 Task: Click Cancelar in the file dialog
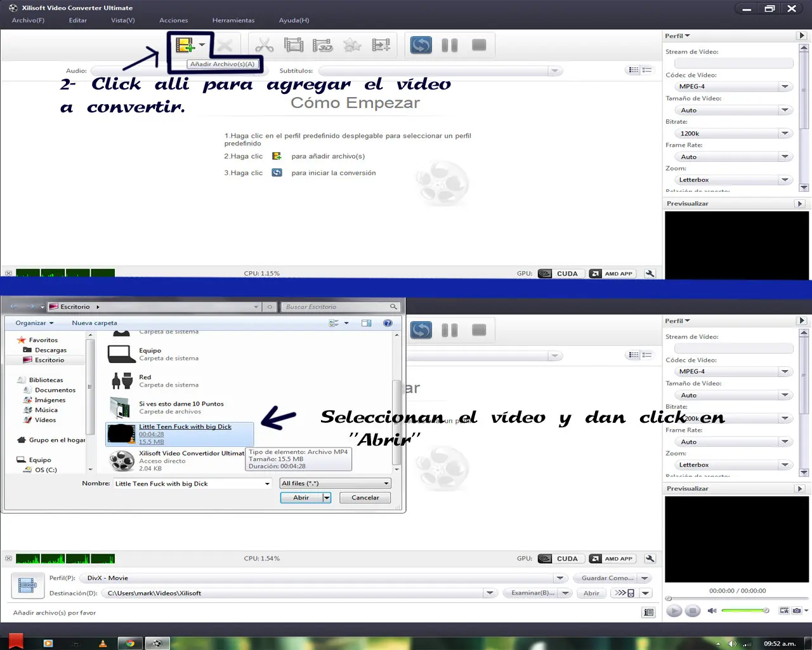click(365, 498)
